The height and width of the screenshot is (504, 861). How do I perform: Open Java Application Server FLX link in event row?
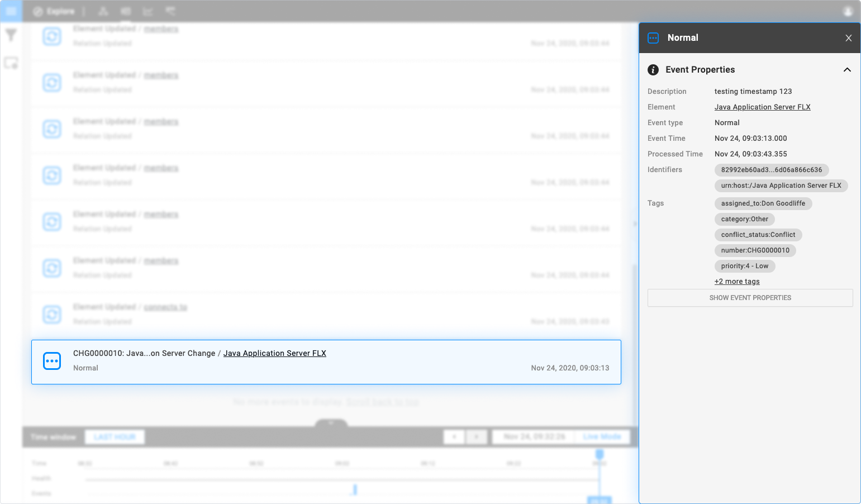pyautogui.click(x=275, y=353)
